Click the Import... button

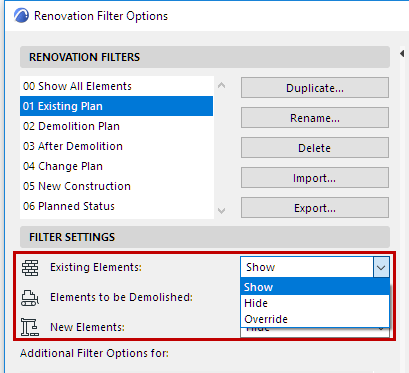click(x=315, y=178)
